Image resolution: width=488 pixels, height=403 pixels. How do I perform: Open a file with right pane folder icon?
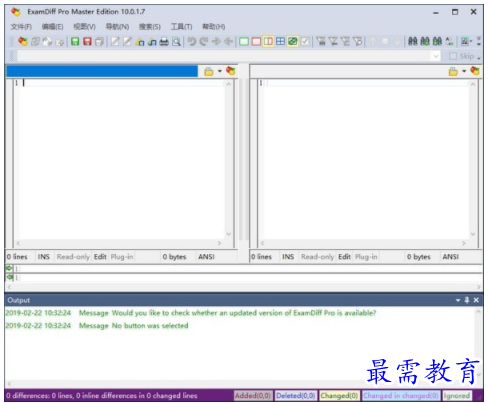[x=453, y=71]
